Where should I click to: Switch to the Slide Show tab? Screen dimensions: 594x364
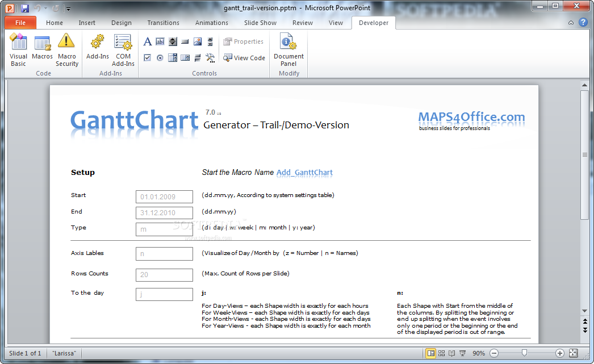260,23
